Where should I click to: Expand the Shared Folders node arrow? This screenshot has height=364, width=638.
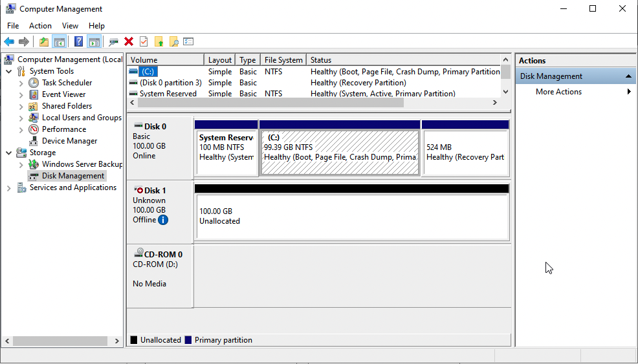(x=21, y=107)
